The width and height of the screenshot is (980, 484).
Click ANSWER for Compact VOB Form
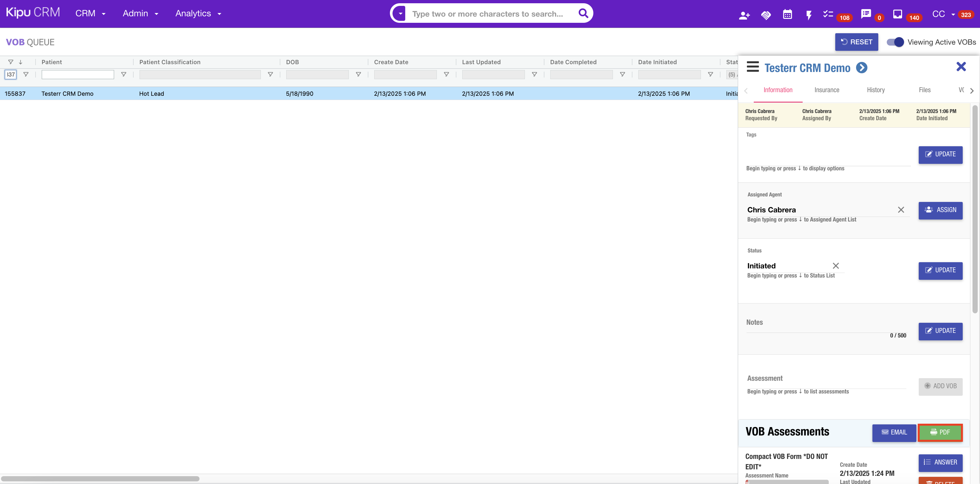(x=940, y=463)
